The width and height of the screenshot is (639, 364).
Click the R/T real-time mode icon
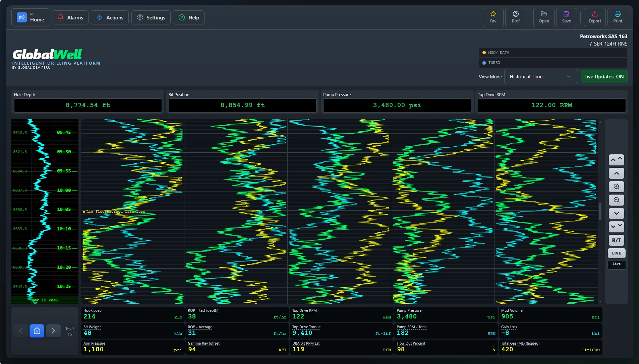tap(616, 240)
